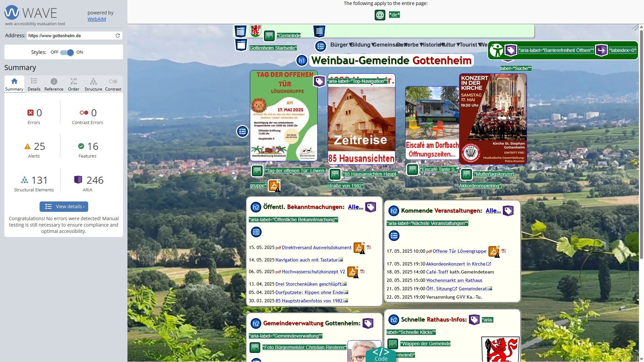Open the Structure tab
Screen dimensions: 644x362
click(93, 84)
